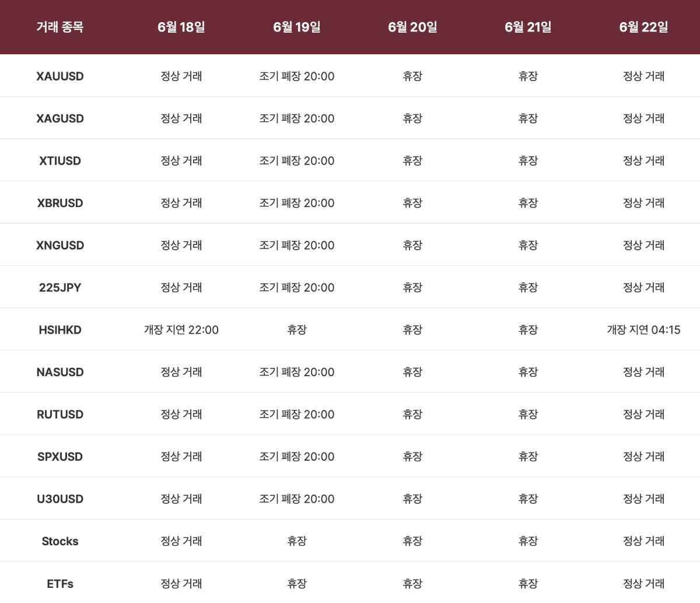Click XBRUSD's 정상 거래 cell under 6월 18일
The height and width of the screenshot is (603, 700).
(181, 203)
